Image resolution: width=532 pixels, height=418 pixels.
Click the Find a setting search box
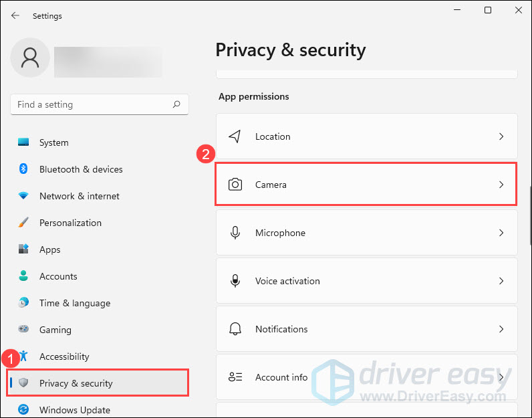click(x=92, y=104)
